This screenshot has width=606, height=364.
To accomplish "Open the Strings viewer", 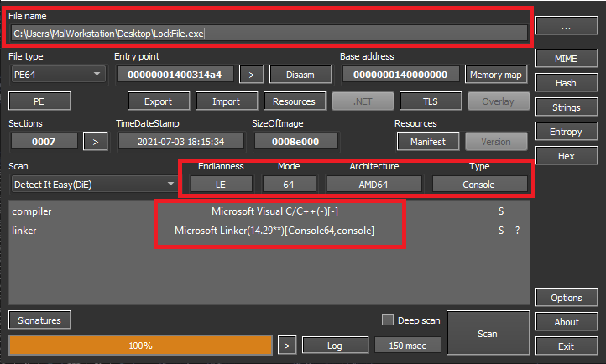I will (x=567, y=107).
